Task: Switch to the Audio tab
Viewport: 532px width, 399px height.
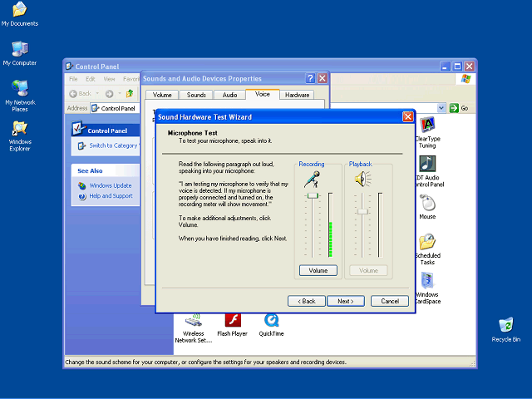Action: click(229, 95)
